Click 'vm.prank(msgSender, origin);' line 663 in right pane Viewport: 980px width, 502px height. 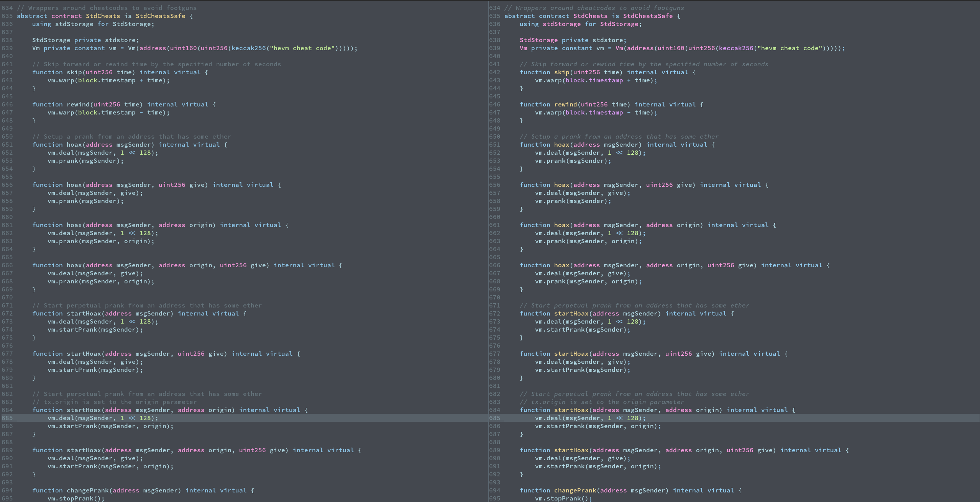588,241
